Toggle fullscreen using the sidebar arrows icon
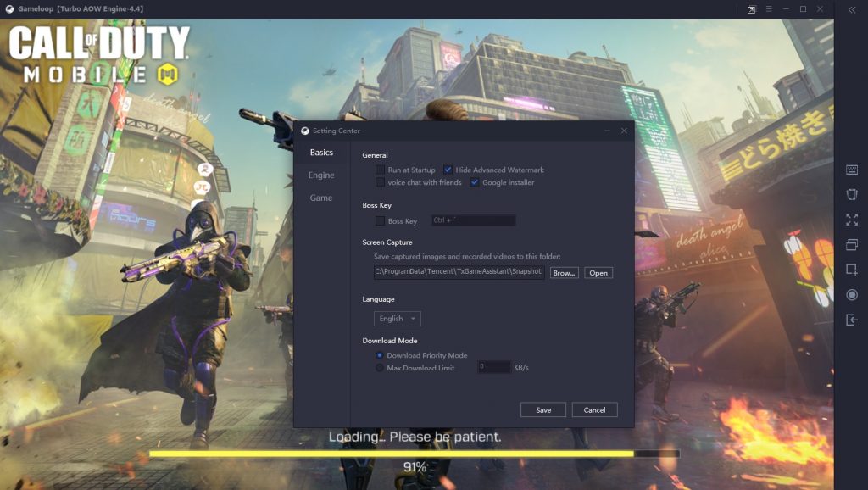The width and height of the screenshot is (868, 490). [x=852, y=220]
